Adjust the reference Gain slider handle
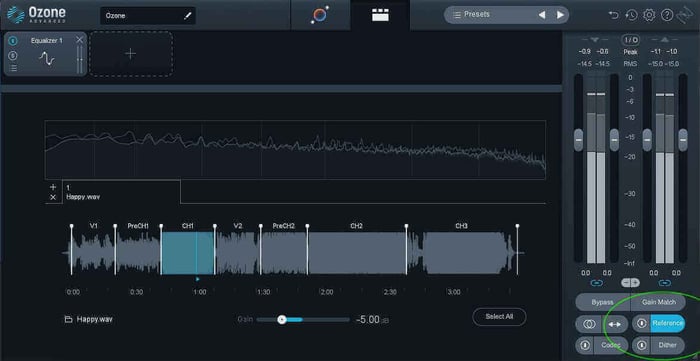 (x=282, y=320)
